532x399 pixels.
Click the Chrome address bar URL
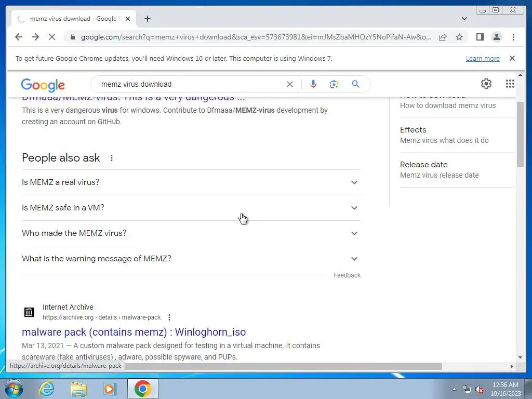[256, 37]
